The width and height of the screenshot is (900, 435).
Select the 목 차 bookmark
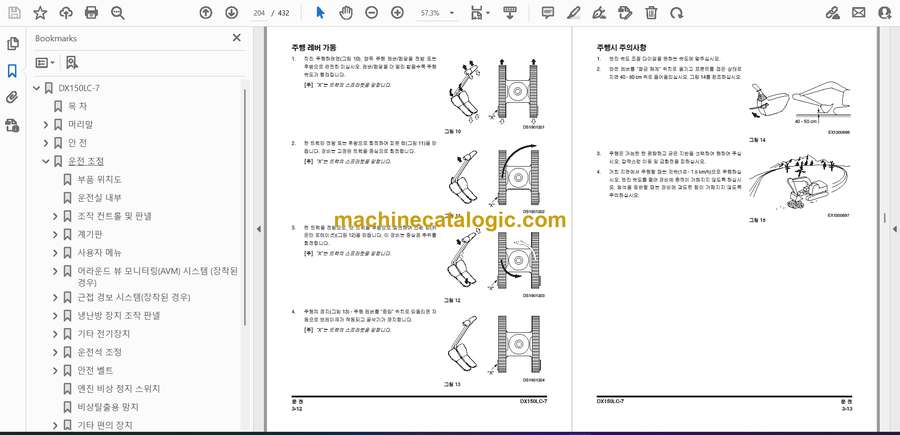[x=77, y=106]
